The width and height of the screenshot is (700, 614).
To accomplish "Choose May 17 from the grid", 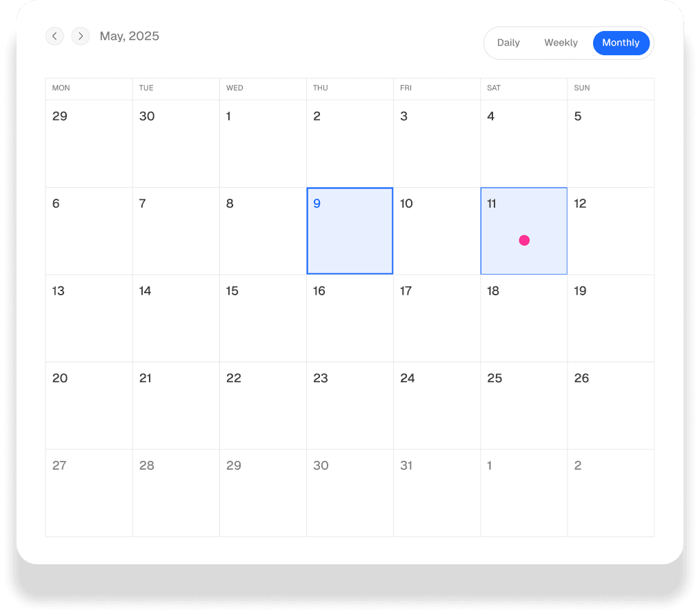I will pos(437,317).
